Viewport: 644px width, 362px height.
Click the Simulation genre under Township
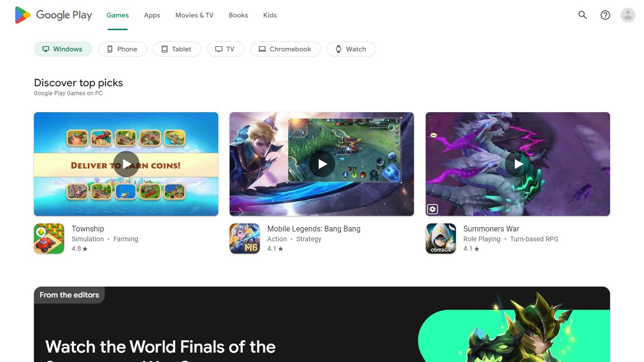pyautogui.click(x=88, y=239)
